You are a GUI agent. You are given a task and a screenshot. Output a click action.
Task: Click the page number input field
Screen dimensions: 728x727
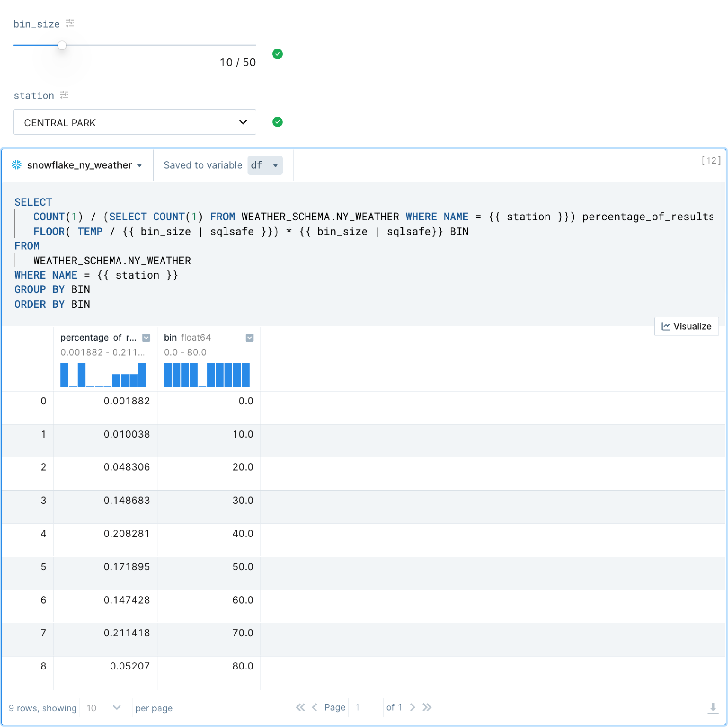tap(365, 707)
